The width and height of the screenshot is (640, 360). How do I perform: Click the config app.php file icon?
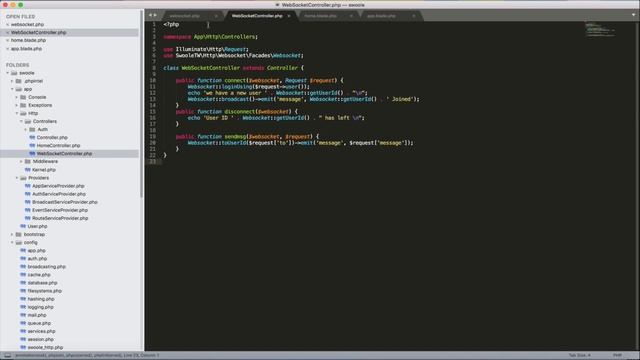(x=23, y=251)
